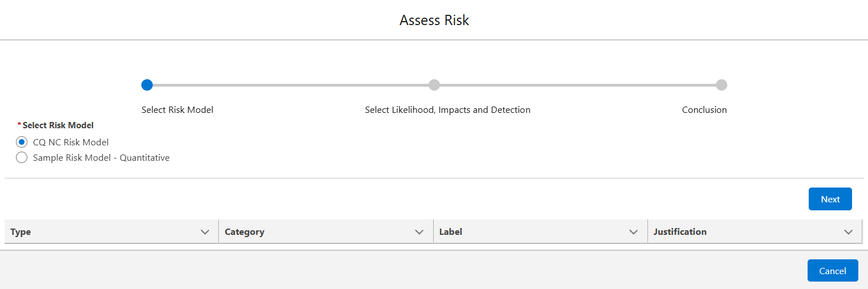
Task: Click the Conclusion progress step dot
Action: 722,85
